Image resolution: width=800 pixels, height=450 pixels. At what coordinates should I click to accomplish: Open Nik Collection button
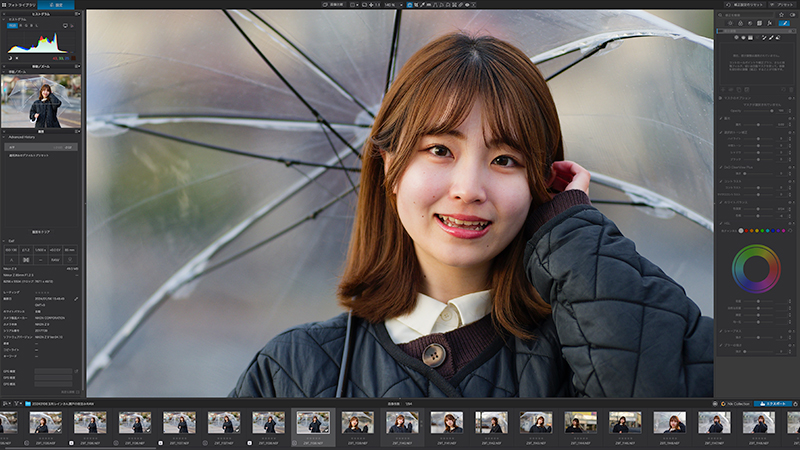(735, 404)
